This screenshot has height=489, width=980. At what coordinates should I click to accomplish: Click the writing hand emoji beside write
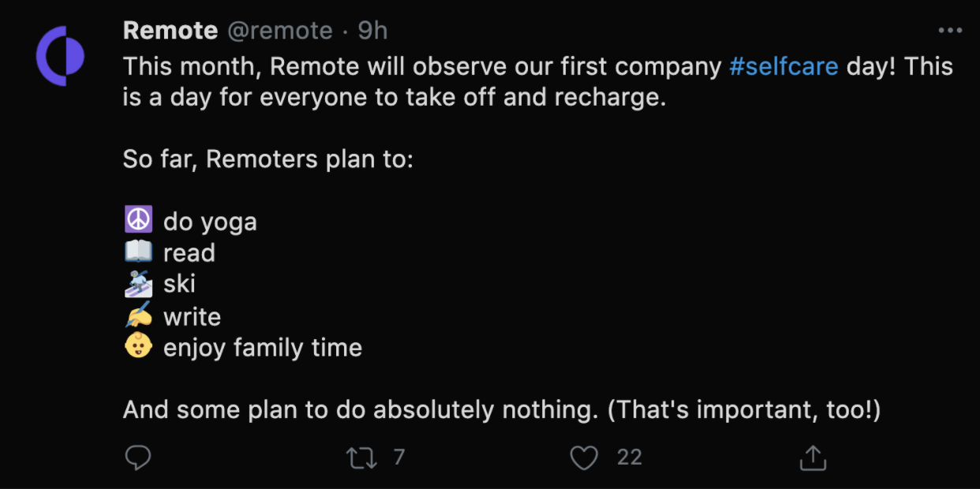click(138, 316)
